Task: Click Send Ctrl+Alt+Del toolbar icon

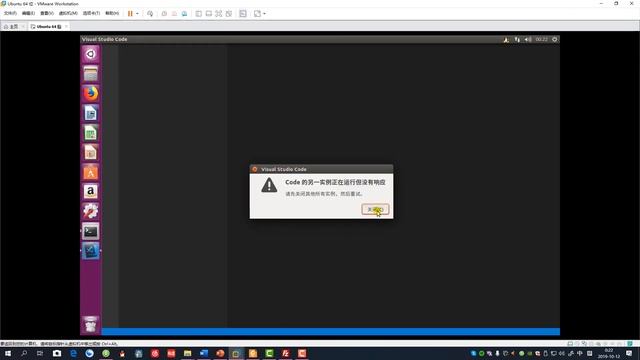Action: [150, 13]
